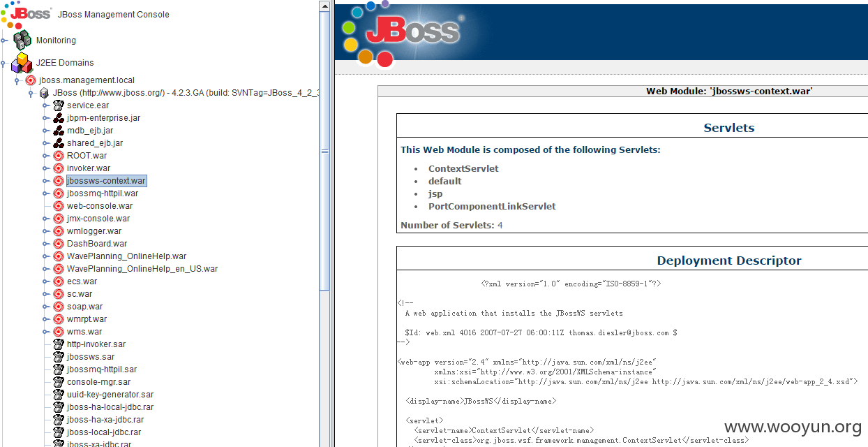Click the console-mgr.sar service icon
868x447 pixels.
pos(59,382)
